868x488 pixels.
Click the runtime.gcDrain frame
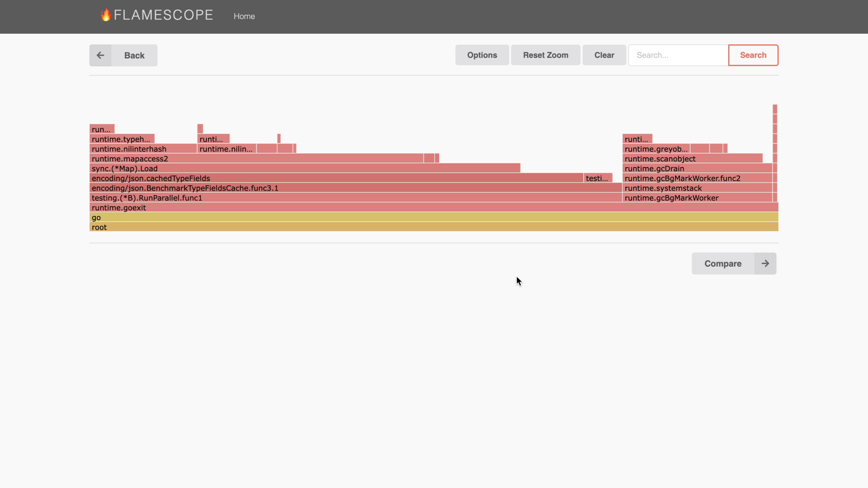pyautogui.click(x=697, y=169)
